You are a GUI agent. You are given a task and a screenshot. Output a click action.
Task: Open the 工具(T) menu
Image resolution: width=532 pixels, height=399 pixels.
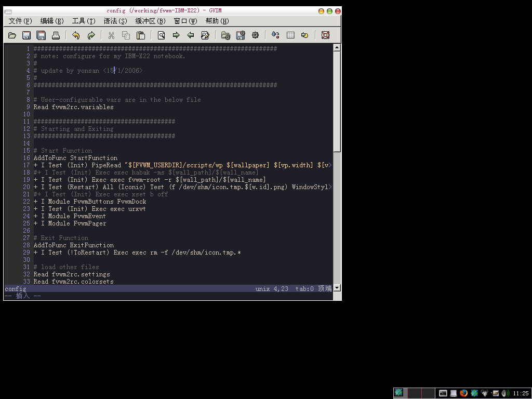[84, 21]
